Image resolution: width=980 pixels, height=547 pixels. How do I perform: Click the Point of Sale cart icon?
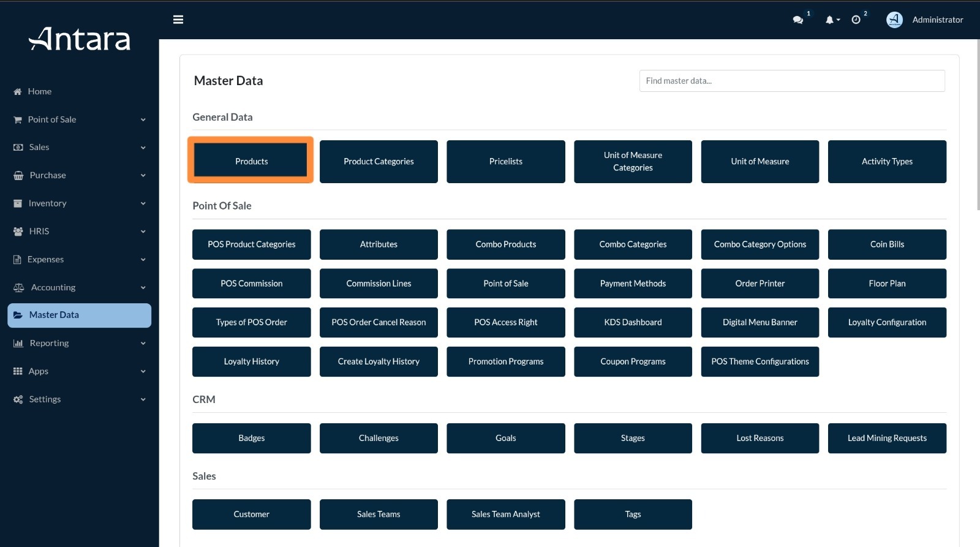coord(18,120)
